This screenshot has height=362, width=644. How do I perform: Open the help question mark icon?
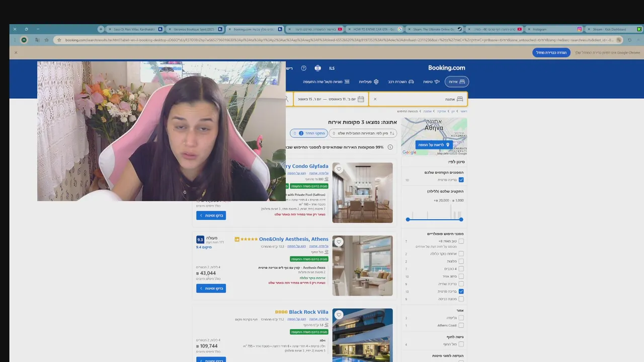(303, 68)
